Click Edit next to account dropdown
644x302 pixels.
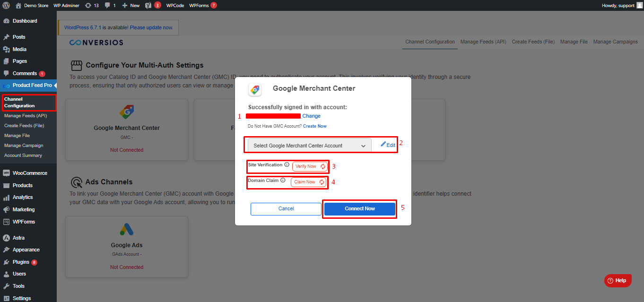[x=388, y=145]
